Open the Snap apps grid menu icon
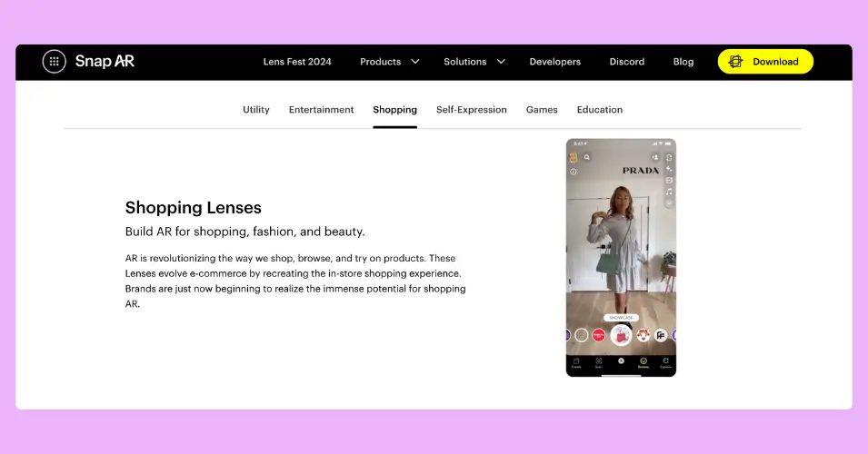Screen dimensions: 868x454 [x=55, y=62]
